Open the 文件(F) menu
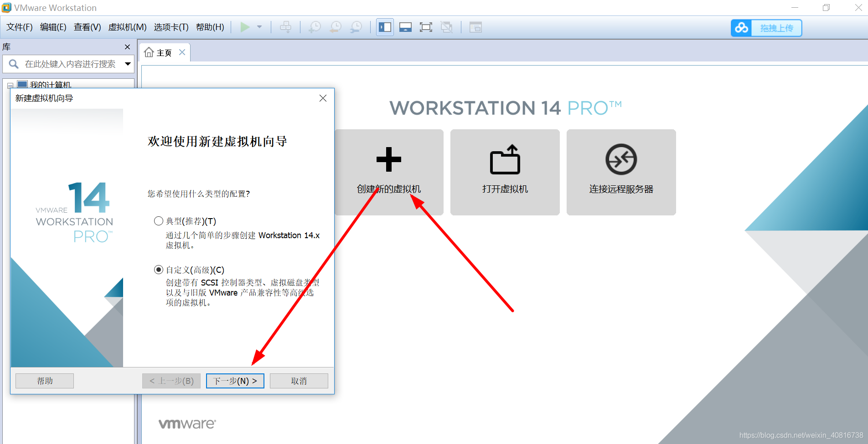The width and height of the screenshot is (868, 444). tap(20, 27)
